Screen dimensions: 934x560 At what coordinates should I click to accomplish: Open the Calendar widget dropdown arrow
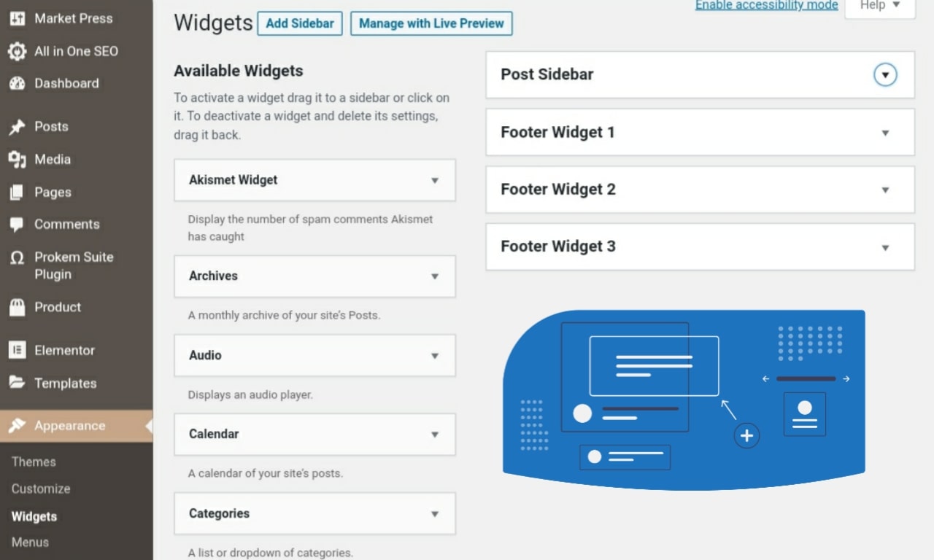(x=435, y=435)
